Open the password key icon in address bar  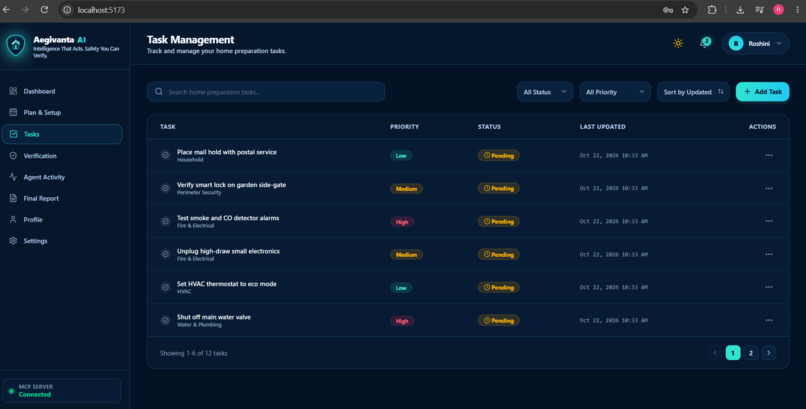pyautogui.click(x=668, y=10)
